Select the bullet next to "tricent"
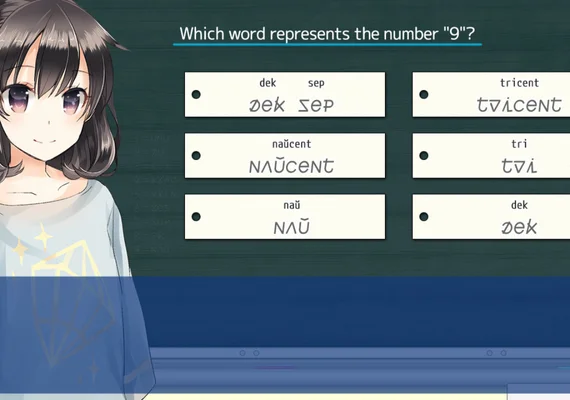The height and width of the screenshot is (400, 570). (x=424, y=95)
